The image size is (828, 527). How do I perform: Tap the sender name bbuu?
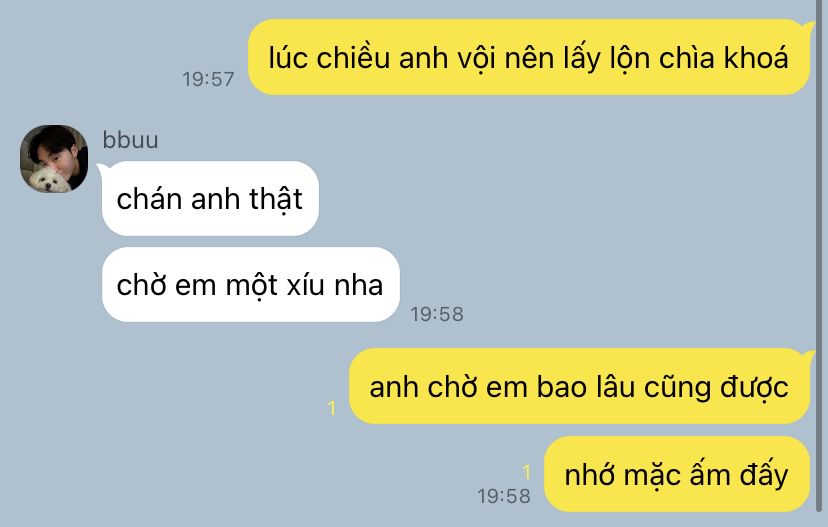[x=130, y=140]
